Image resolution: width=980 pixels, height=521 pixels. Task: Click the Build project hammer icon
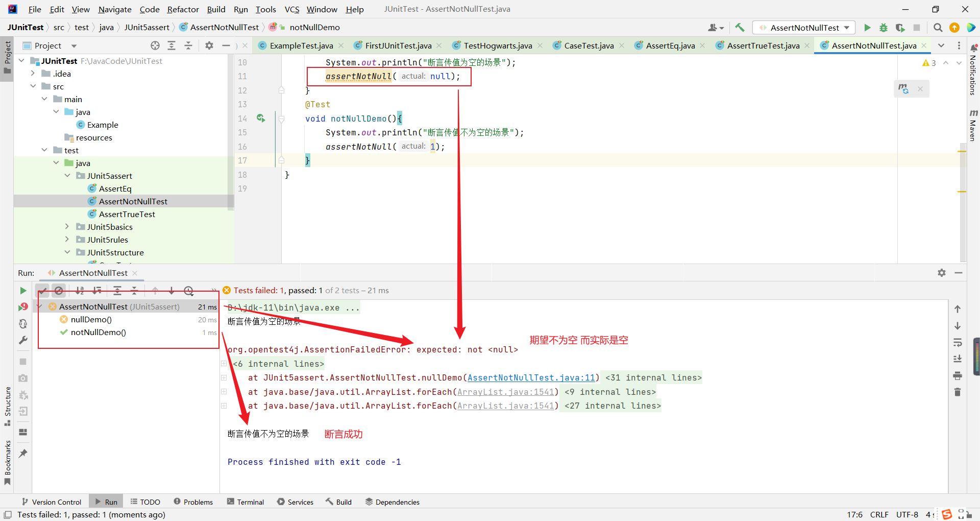point(740,28)
